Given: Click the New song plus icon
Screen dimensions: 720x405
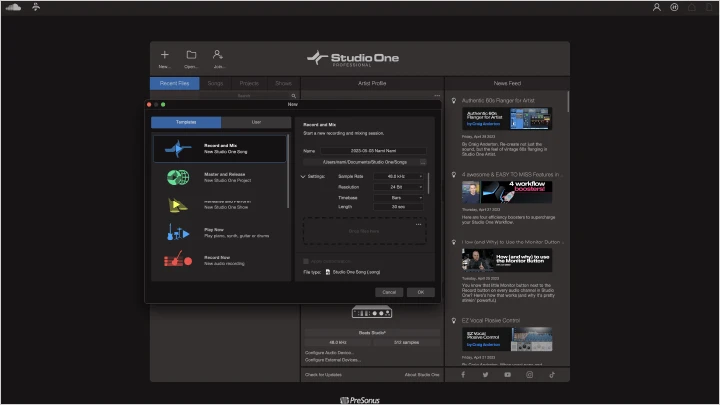Looking at the screenshot, I should pos(164,55).
